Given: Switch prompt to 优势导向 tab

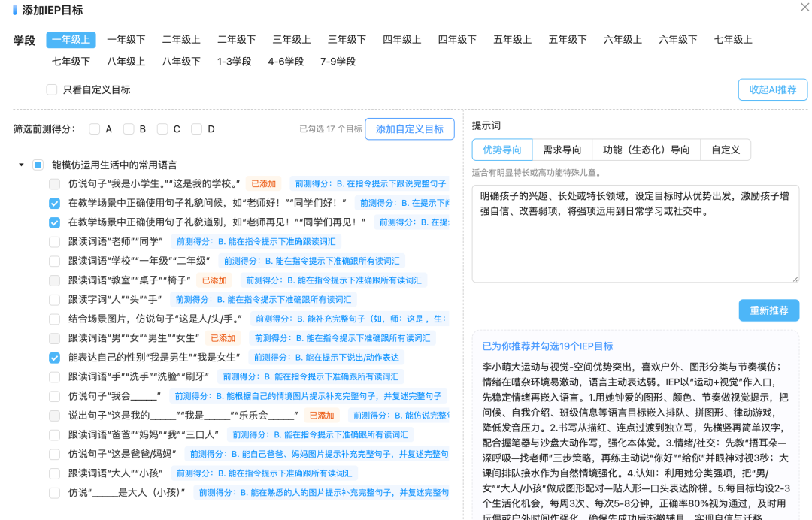Looking at the screenshot, I should pyautogui.click(x=502, y=150).
